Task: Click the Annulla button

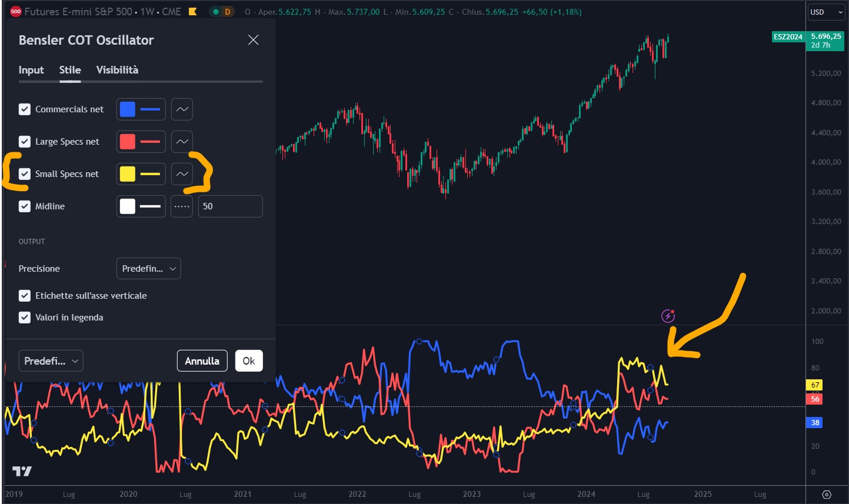Action: [202, 361]
